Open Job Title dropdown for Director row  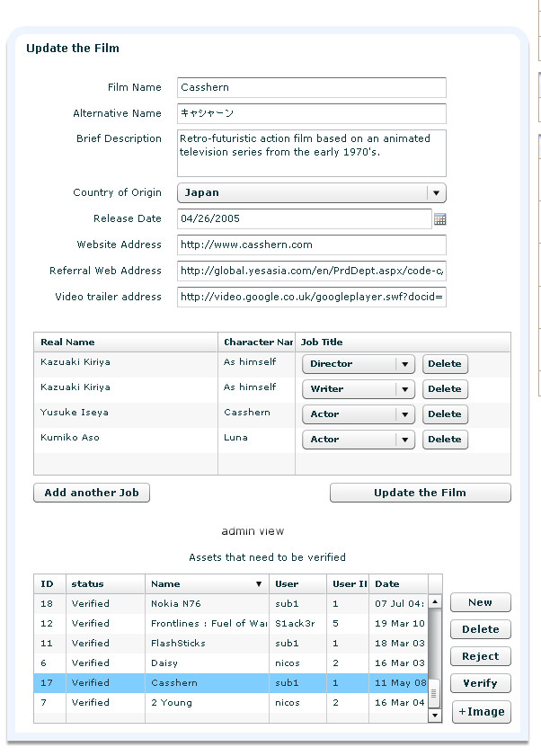[405, 364]
